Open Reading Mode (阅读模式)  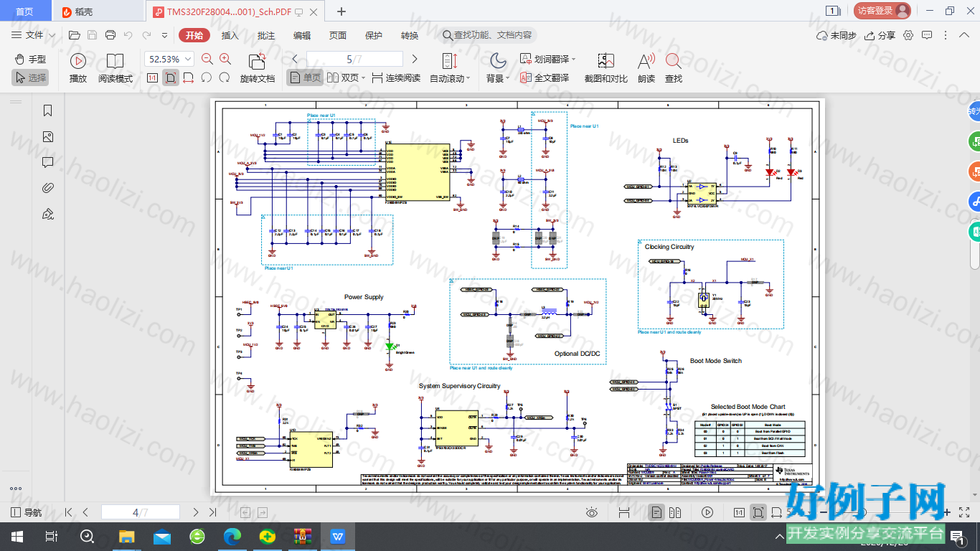coord(116,68)
